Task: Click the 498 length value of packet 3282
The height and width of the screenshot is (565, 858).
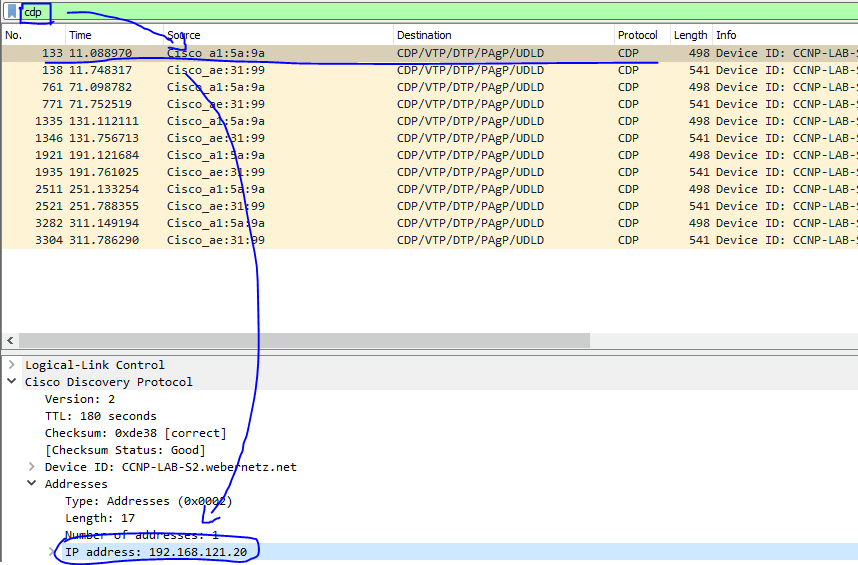Action: [699, 223]
